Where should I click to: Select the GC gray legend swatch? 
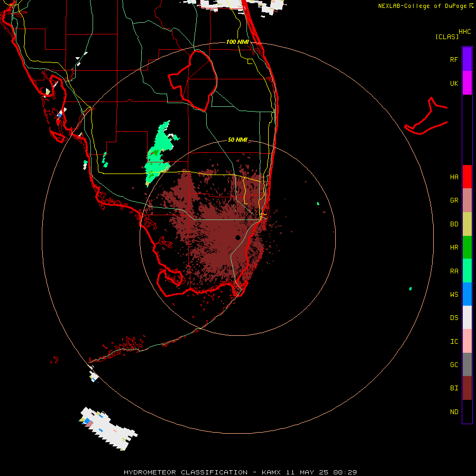click(x=467, y=364)
